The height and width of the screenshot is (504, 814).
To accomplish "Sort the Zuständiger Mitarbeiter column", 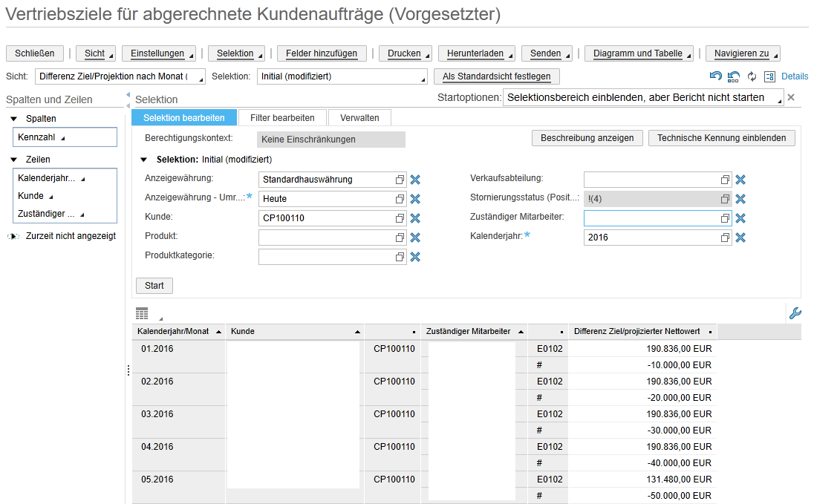I will pyautogui.click(x=521, y=332).
